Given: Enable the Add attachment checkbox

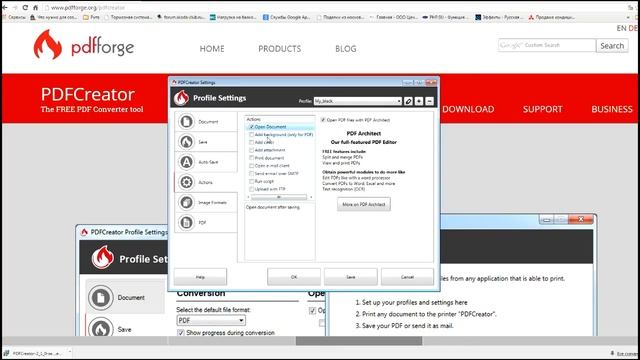Looking at the screenshot, I should [251, 150].
